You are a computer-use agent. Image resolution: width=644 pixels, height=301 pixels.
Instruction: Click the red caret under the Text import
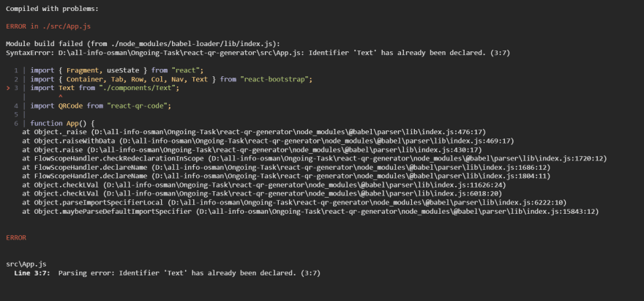pyautogui.click(x=60, y=97)
